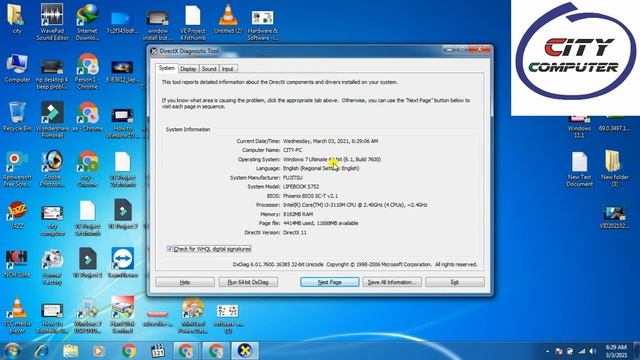Switch to the System tab

coord(167,68)
